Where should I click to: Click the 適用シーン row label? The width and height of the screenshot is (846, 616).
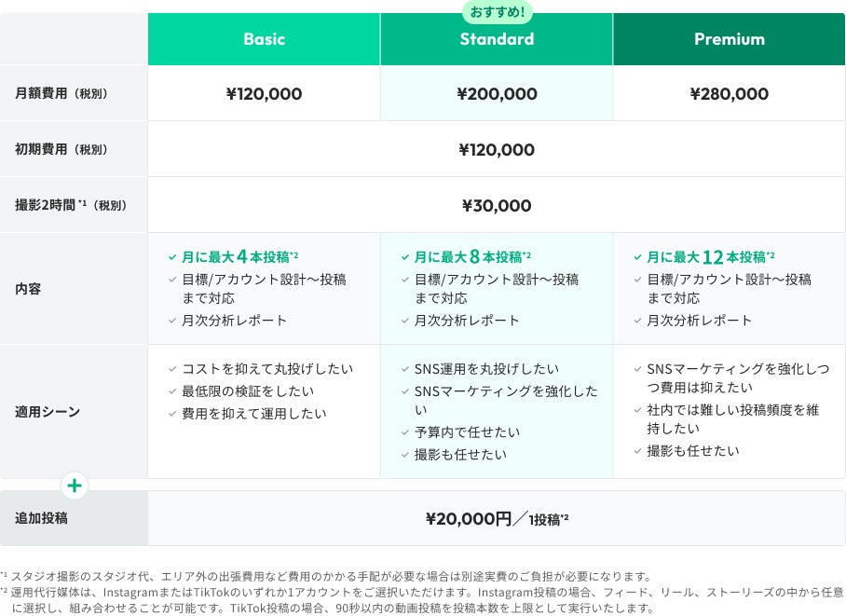click(x=48, y=411)
